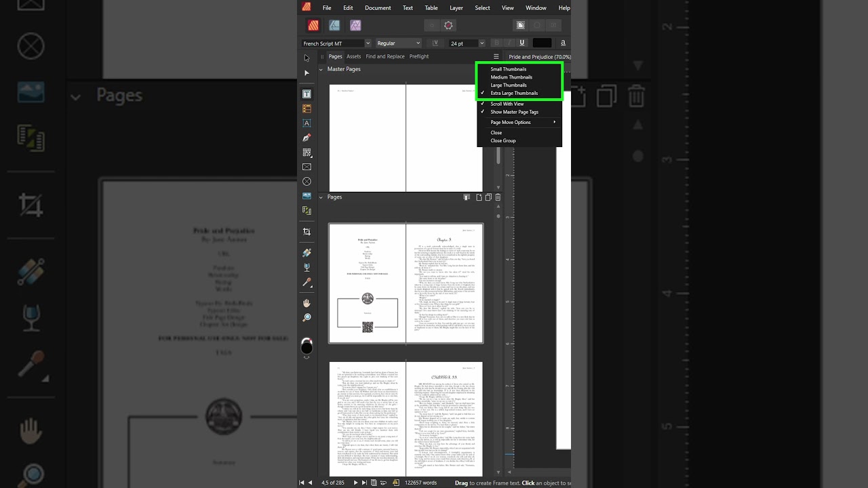Select the View hand tool

(307, 303)
